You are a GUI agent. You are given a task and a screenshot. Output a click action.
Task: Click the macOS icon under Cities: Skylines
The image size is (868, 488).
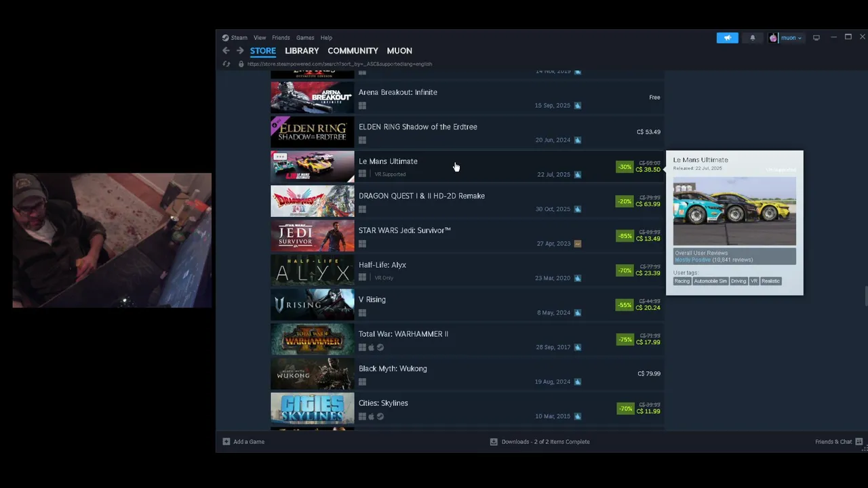pos(371,416)
